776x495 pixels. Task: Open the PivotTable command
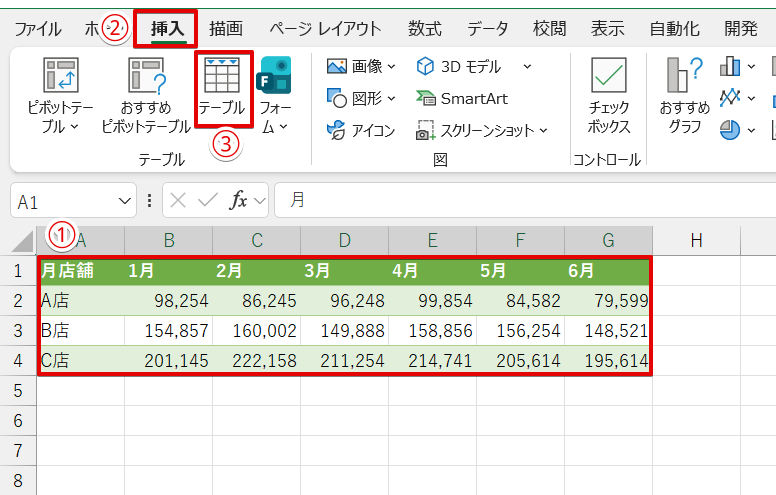pos(60,94)
